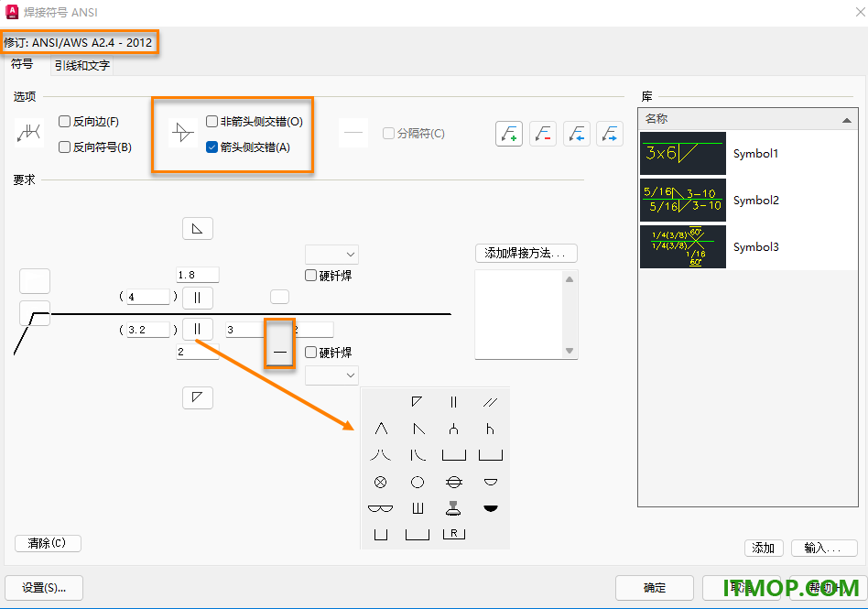Click the square groove button beside value 4
Screen dimensions: 868x609
coord(198,298)
